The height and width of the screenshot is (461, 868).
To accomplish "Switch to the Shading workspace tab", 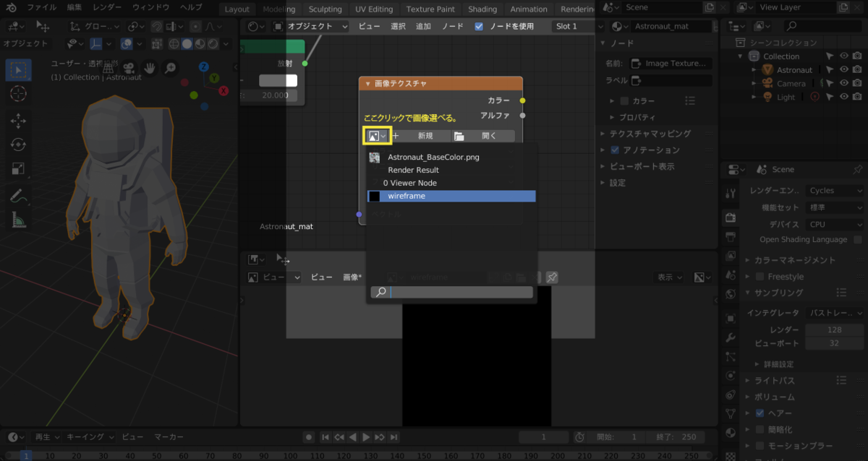I will pos(482,9).
